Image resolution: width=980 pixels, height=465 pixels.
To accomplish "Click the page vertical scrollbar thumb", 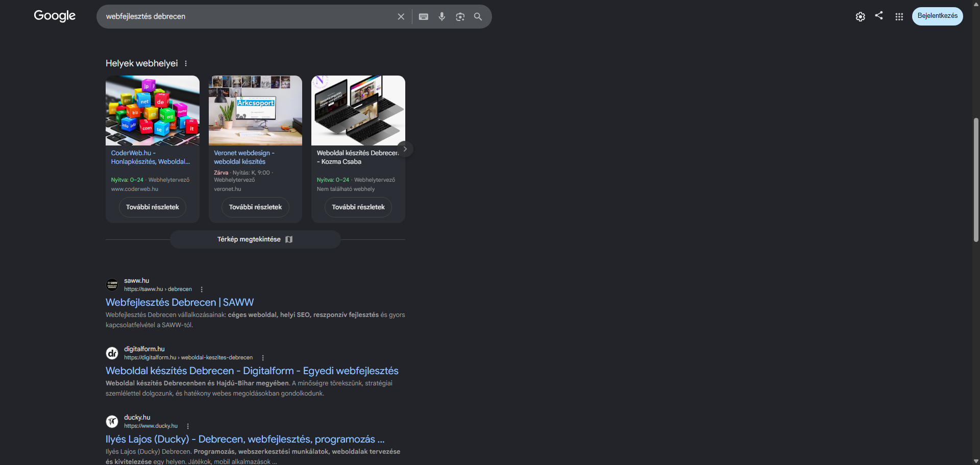I will (x=976, y=180).
